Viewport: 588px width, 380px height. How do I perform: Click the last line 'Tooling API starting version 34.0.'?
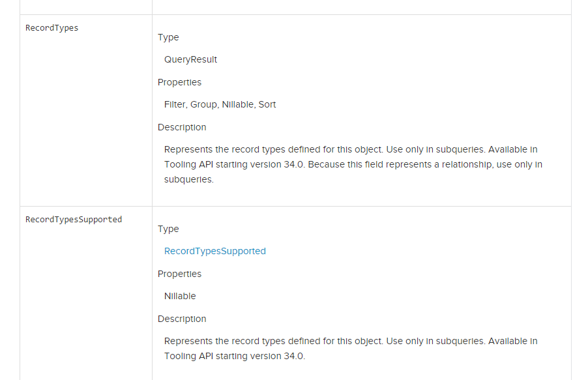(234, 356)
